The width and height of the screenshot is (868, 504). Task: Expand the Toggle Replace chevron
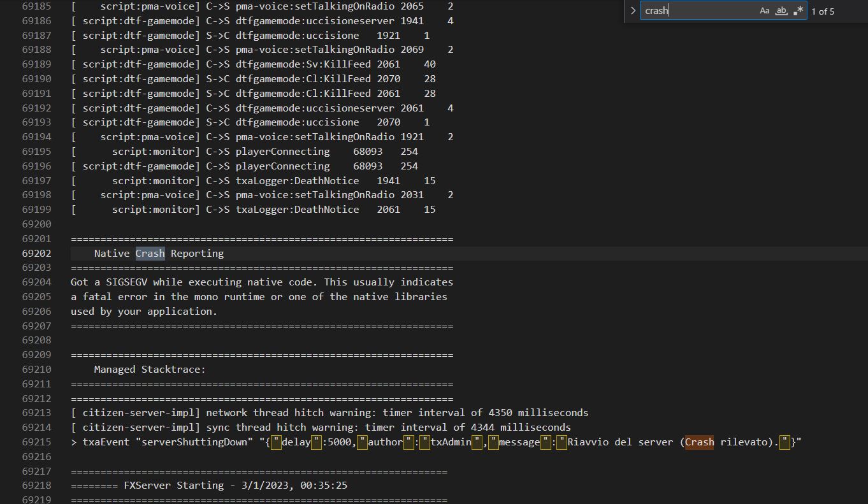[633, 11]
